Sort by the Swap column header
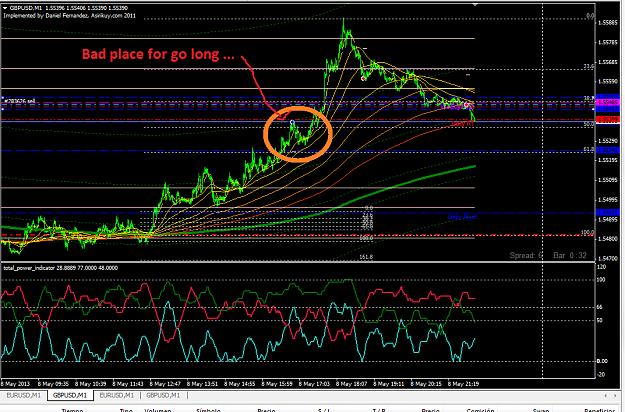Screen dimensions: 625x412 [x=541, y=410]
